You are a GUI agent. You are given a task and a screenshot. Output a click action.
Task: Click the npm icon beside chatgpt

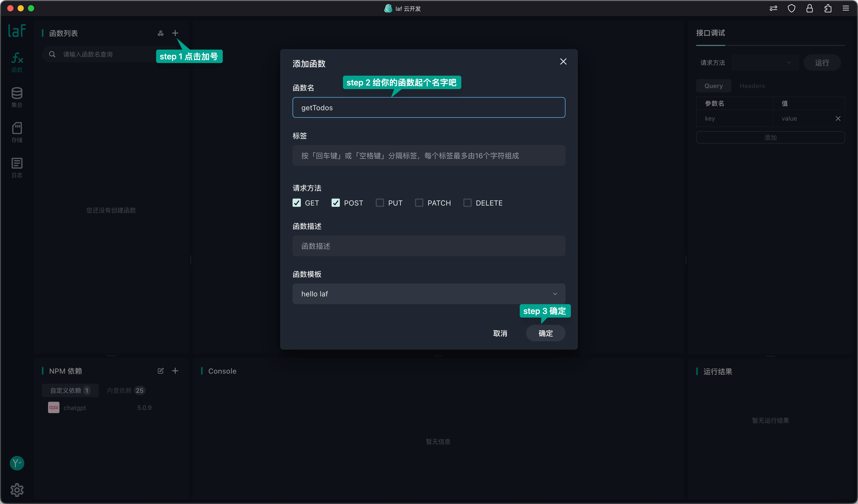53,407
